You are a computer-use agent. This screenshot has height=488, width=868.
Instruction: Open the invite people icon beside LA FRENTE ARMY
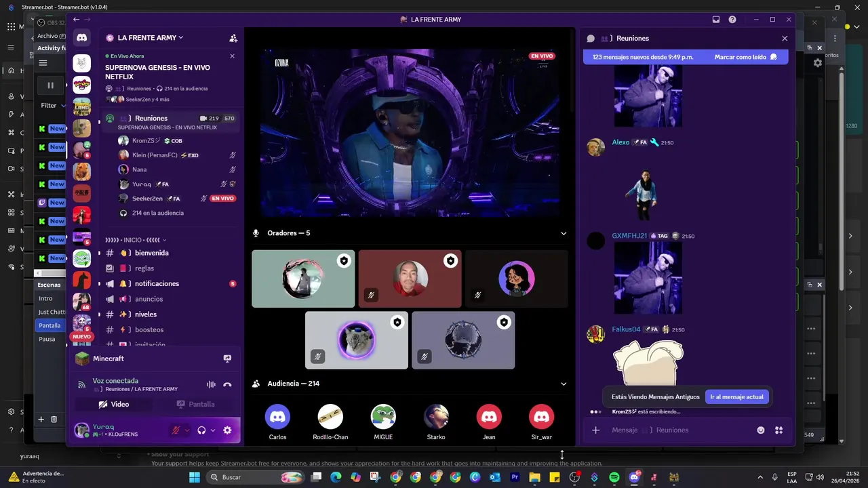click(233, 38)
